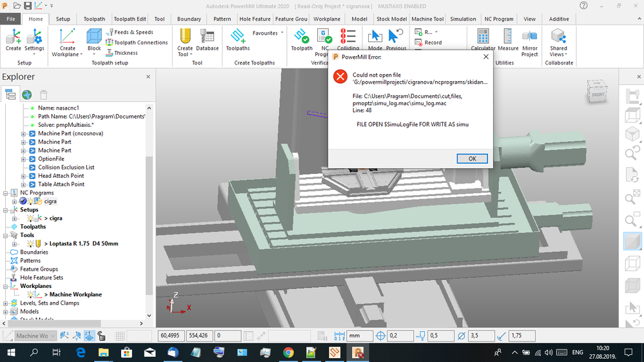Open Windows Start menu
Image resolution: width=644 pixels, height=362 pixels.
click(11, 352)
